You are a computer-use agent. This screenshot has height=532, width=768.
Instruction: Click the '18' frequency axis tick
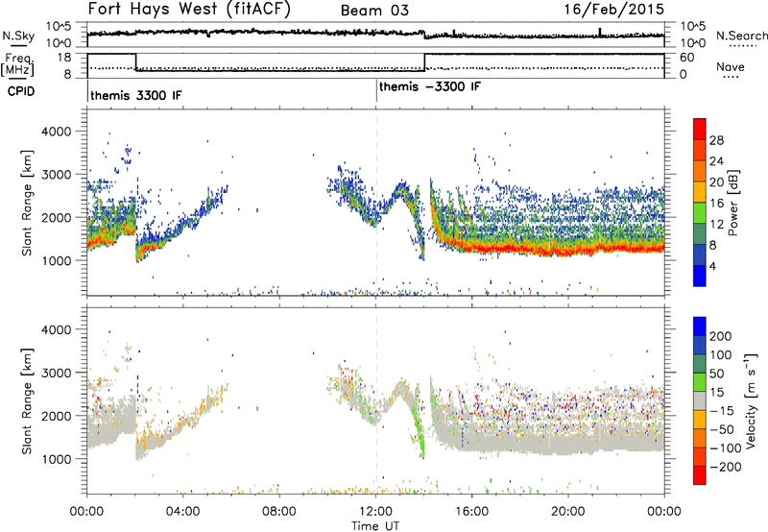point(64,58)
